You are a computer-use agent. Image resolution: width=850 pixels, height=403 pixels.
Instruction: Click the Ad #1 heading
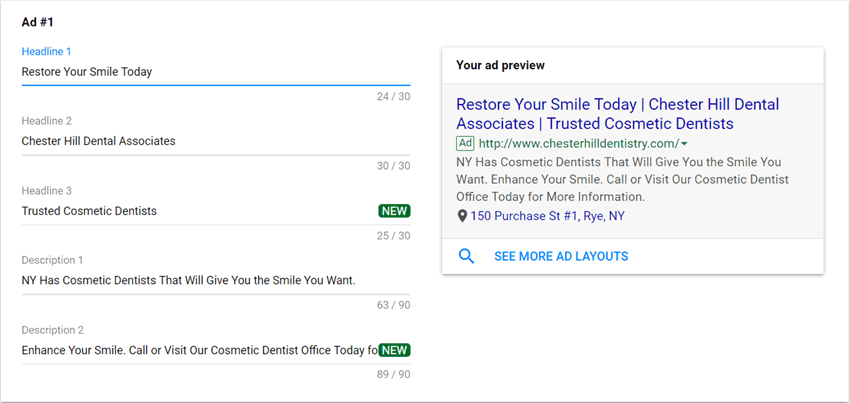pos(37,22)
